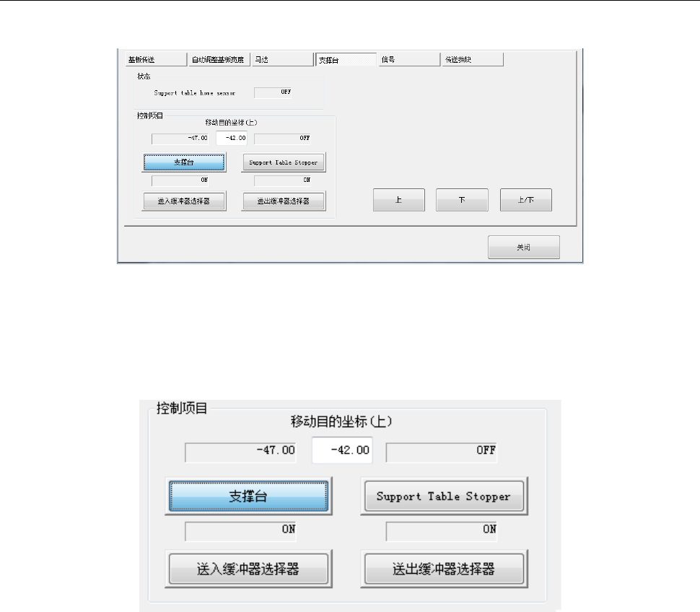This screenshot has height=612, width=700.
Task: Click the magnified blue 支撑台 button
Action: click(x=248, y=496)
